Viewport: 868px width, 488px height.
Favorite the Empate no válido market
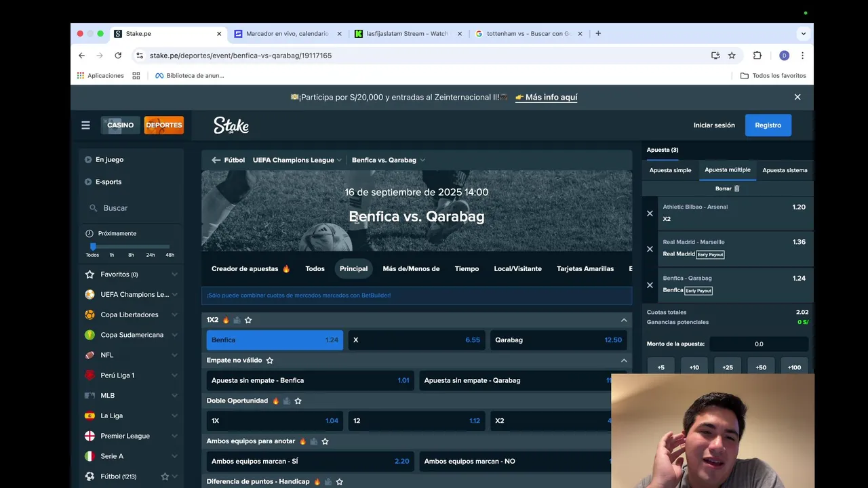tap(269, 361)
